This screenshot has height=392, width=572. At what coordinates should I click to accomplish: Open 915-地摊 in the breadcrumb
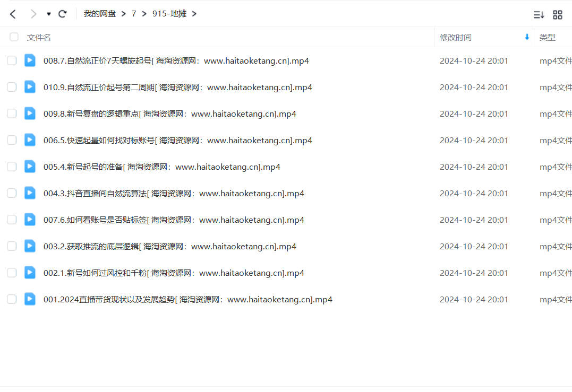(x=169, y=14)
